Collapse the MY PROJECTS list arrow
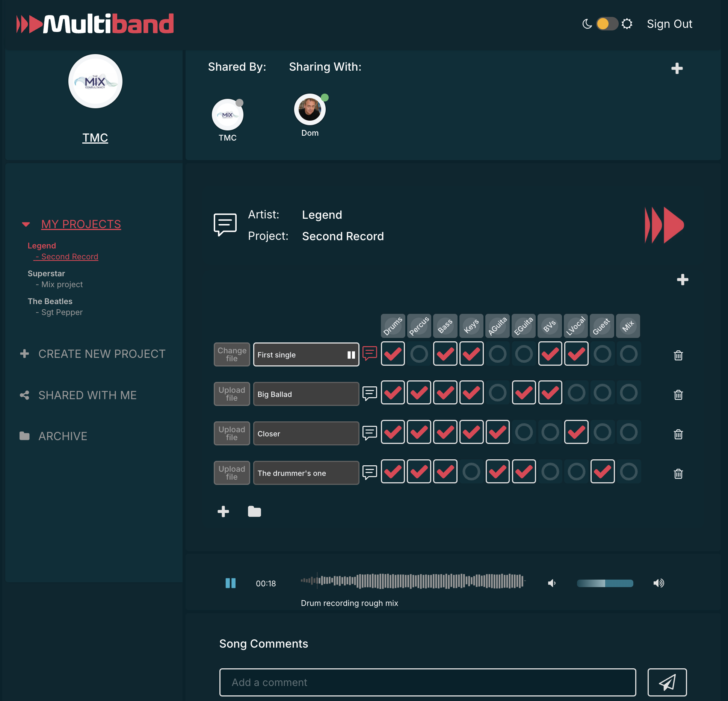Image resolution: width=728 pixels, height=701 pixels. click(x=26, y=224)
